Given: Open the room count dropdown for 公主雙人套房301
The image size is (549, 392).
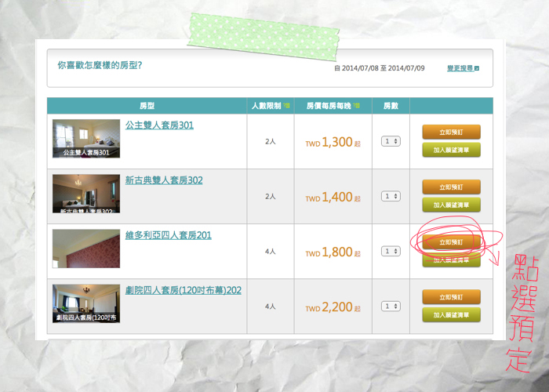Looking at the screenshot, I should [391, 141].
